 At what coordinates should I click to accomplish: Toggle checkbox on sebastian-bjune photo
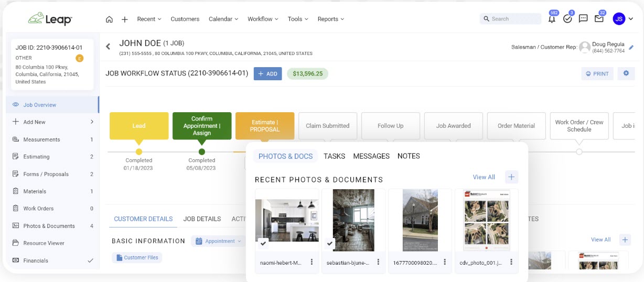click(330, 243)
